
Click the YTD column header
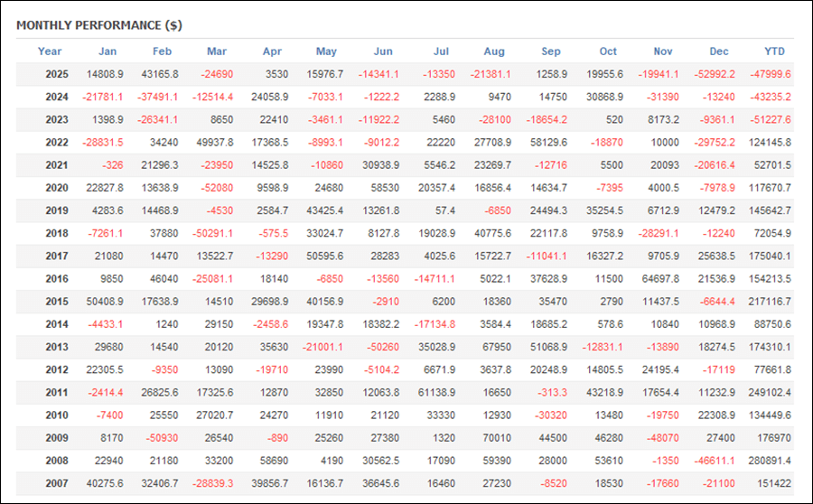(774, 51)
